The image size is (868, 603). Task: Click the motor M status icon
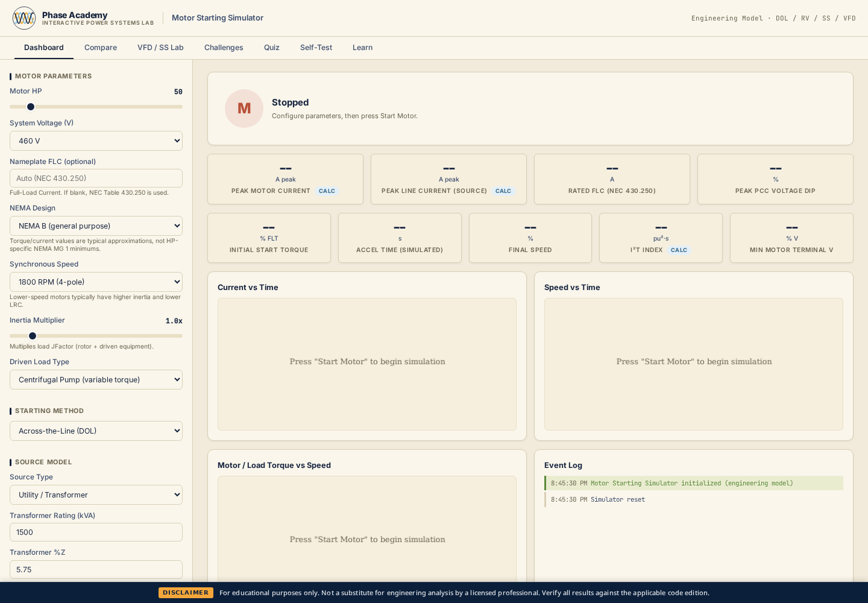click(244, 109)
